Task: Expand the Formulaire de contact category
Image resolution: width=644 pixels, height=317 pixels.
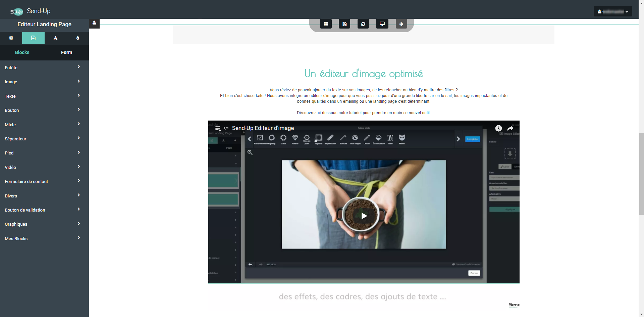Action: [x=42, y=181]
